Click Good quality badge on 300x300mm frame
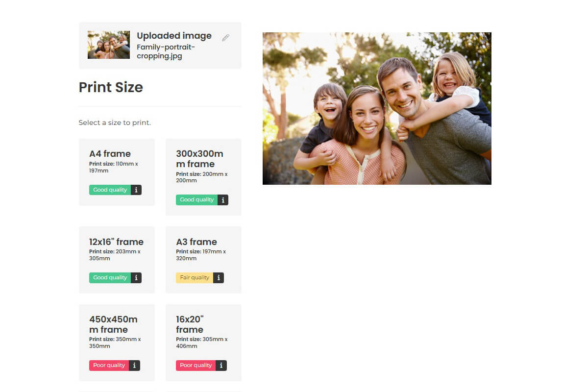Viewport: 588px width, 392px height. (196, 200)
